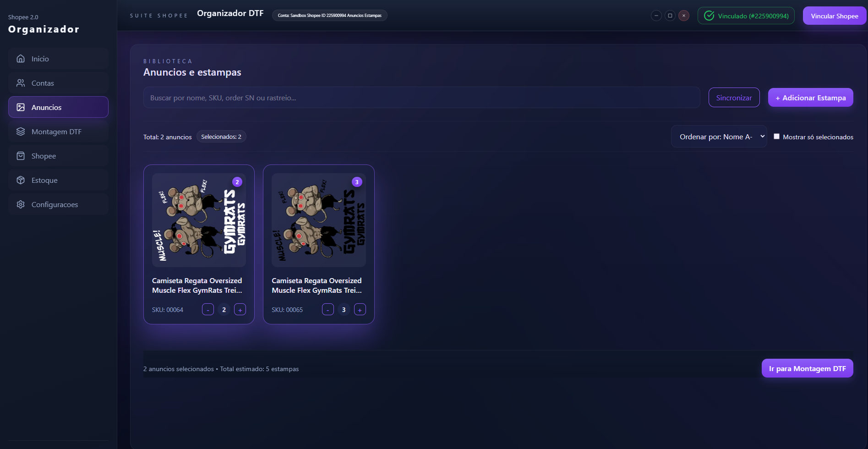Go to Montagem DTF via bottom button

coord(807,368)
